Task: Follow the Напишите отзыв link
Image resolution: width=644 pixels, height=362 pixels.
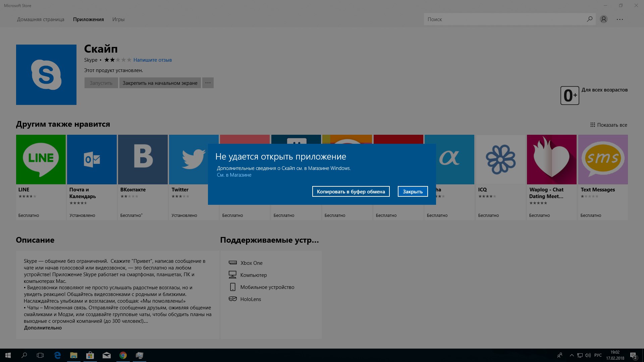Action: pyautogui.click(x=153, y=60)
